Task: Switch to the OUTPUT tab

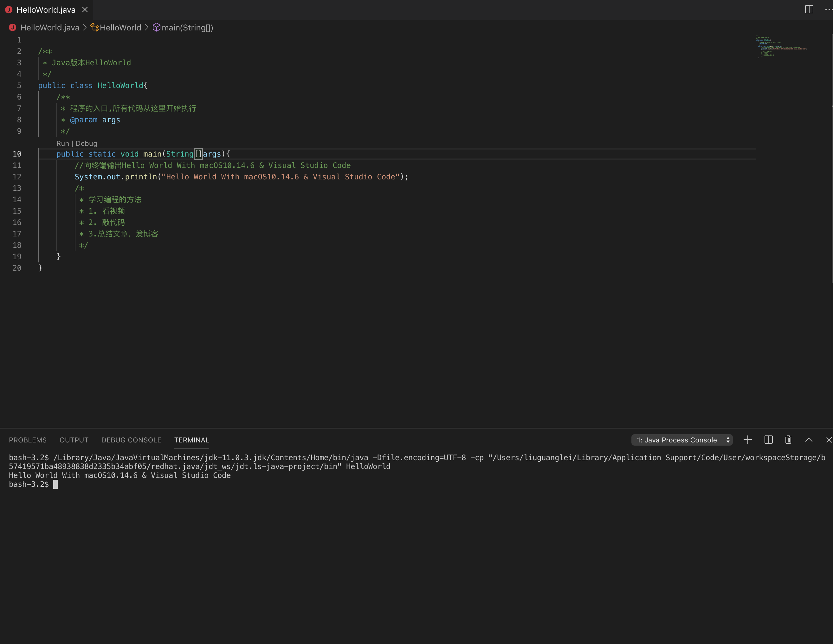Action: (x=74, y=440)
